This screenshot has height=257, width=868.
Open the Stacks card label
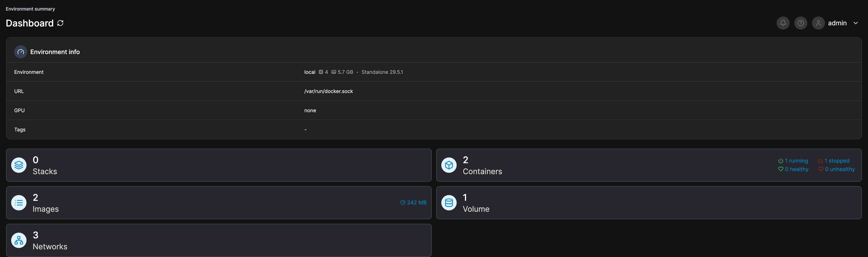coord(45,172)
